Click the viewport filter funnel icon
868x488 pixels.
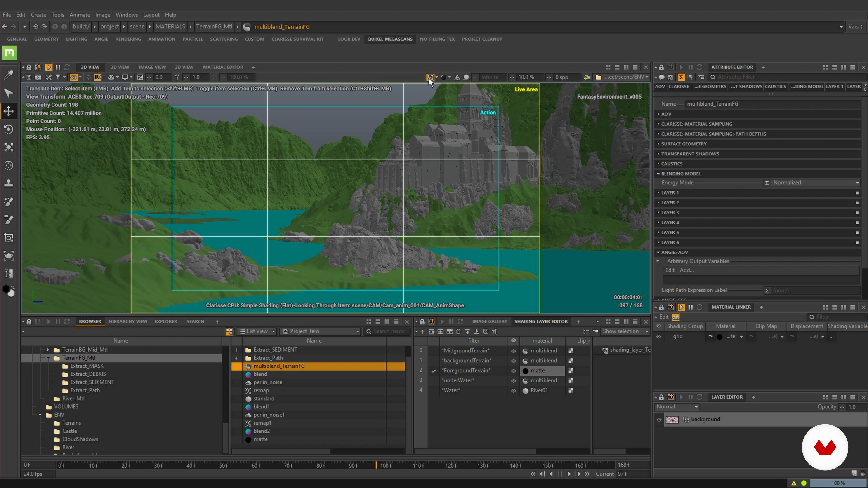[x=58, y=77]
